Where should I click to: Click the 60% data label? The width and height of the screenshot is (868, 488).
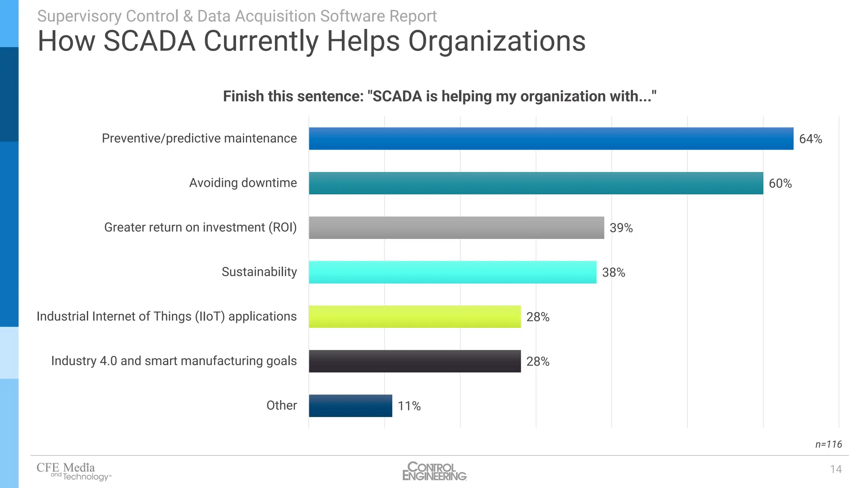pyautogui.click(x=780, y=183)
